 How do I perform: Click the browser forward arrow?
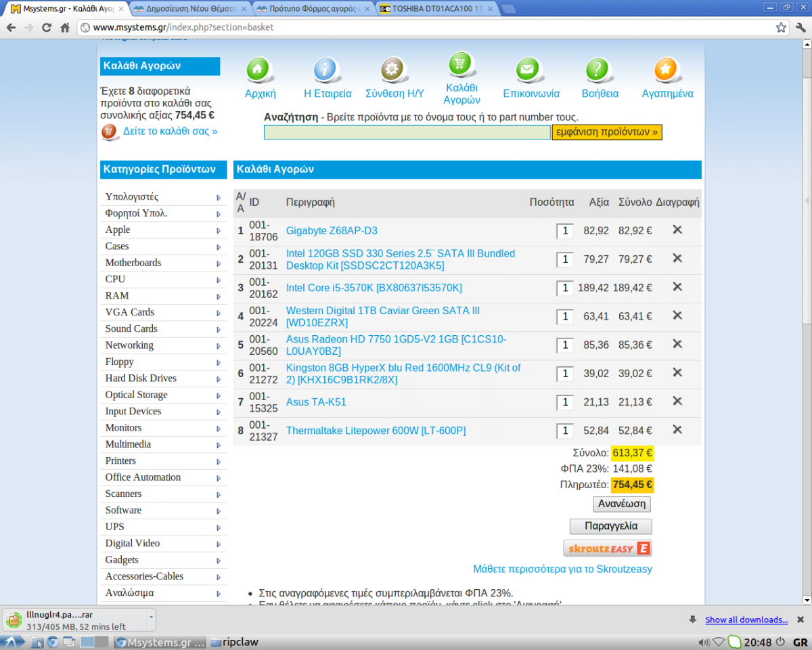point(28,28)
